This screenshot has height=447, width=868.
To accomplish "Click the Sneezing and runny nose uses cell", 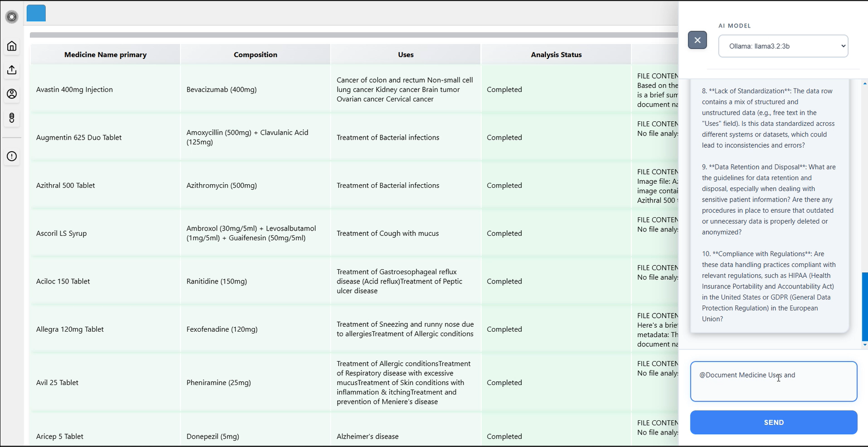I will [x=406, y=329].
